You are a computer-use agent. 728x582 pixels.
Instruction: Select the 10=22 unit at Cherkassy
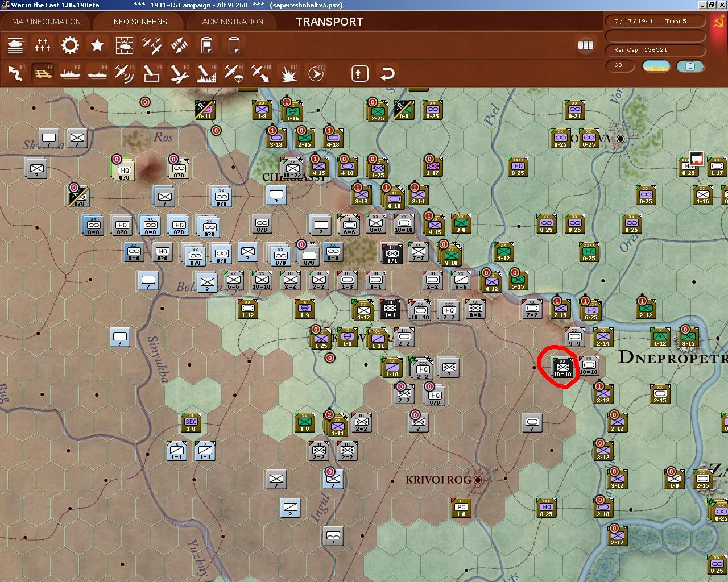point(292,169)
